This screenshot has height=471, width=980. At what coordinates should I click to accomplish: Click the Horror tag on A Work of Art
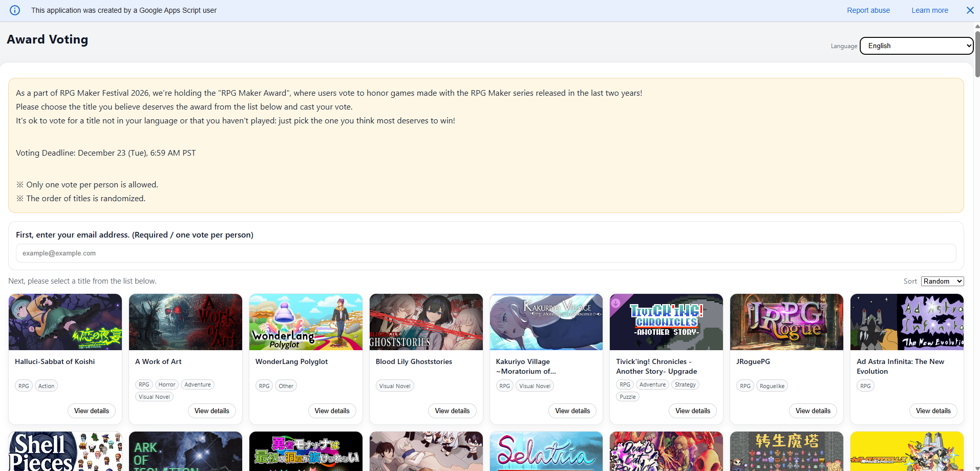tap(166, 384)
